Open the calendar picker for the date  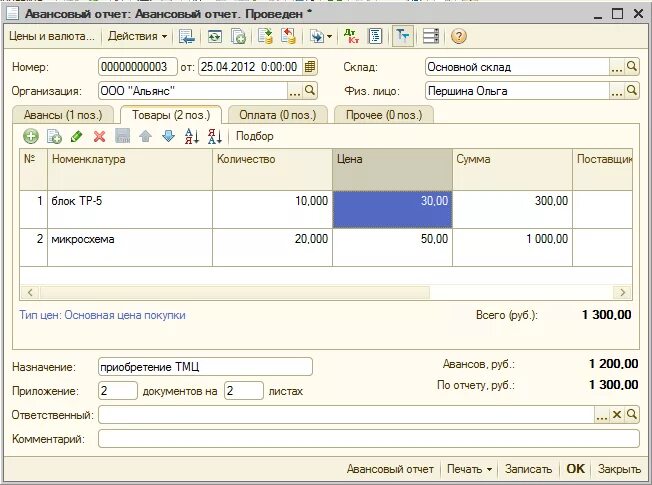click(x=310, y=67)
